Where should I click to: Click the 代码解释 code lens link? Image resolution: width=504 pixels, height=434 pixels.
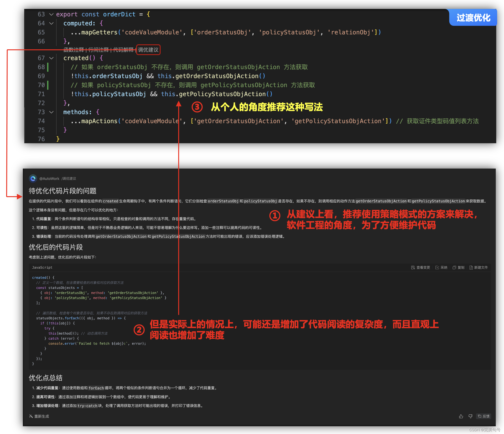[x=123, y=50]
